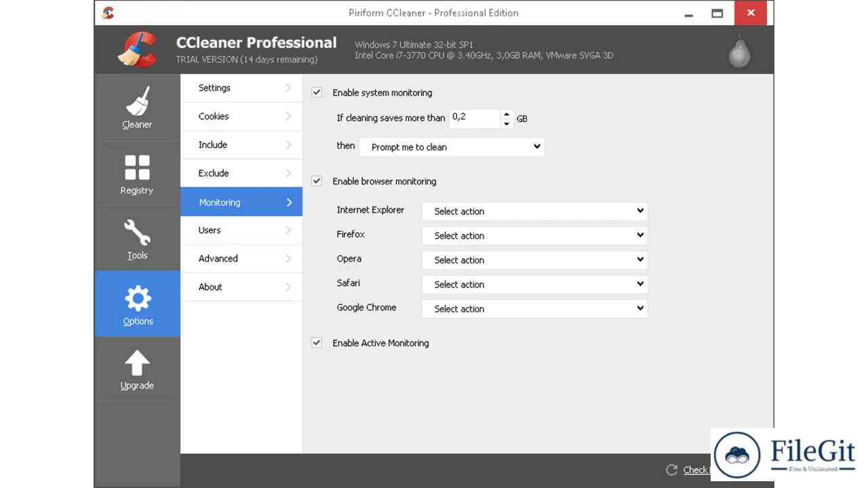The image size is (868, 488).
Task: Click the CCleaner logo in the header
Action: tap(138, 49)
